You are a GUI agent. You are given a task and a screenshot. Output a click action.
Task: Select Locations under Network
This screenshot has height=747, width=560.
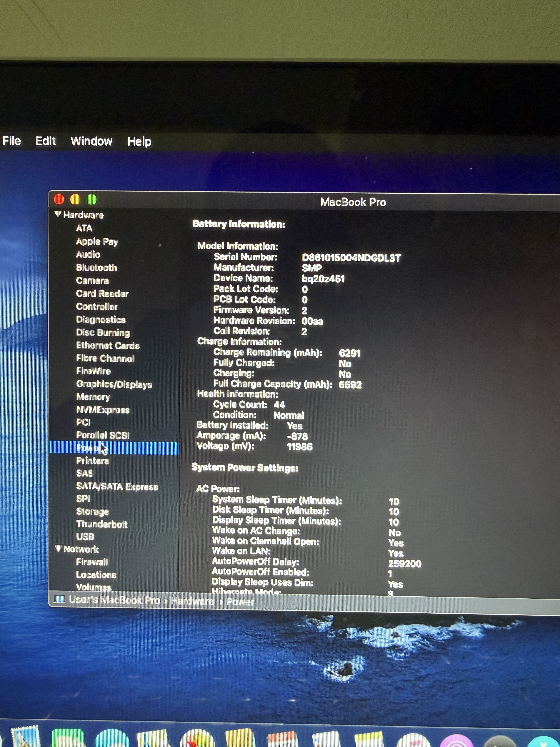pos(96,575)
